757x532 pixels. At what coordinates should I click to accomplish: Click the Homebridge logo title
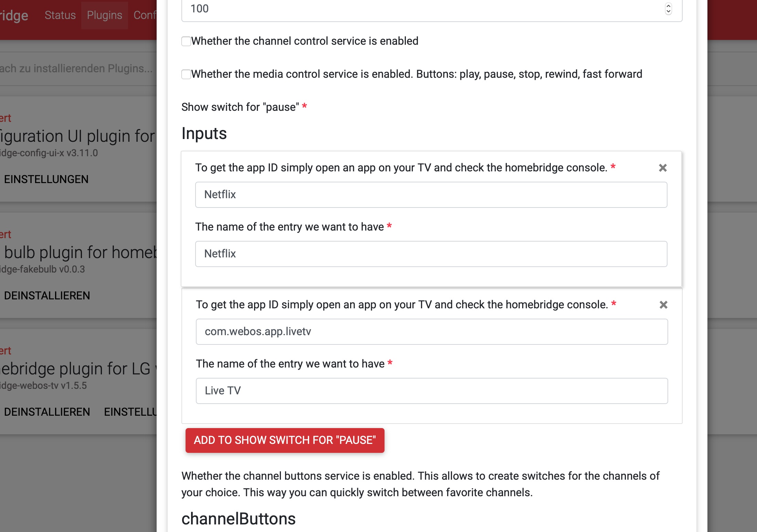coord(14,16)
